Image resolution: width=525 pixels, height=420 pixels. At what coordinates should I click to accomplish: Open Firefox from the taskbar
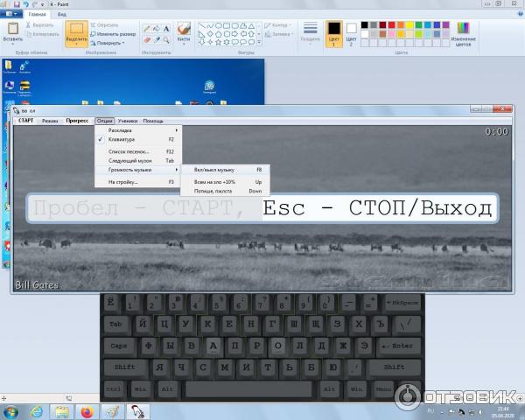(x=86, y=411)
